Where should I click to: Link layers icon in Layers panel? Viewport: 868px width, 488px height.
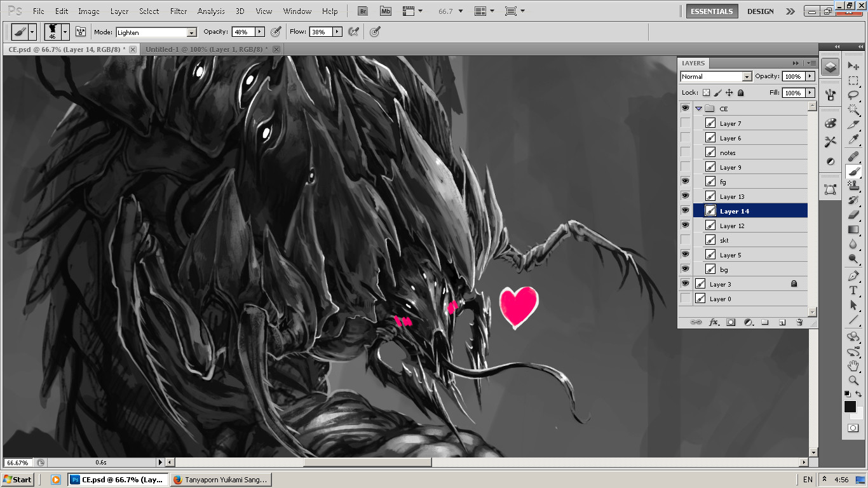click(x=696, y=322)
